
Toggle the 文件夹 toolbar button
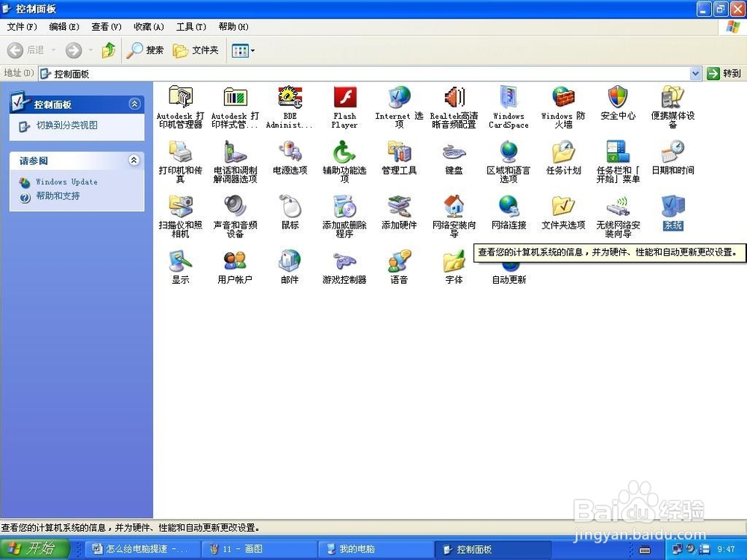pyautogui.click(x=195, y=50)
